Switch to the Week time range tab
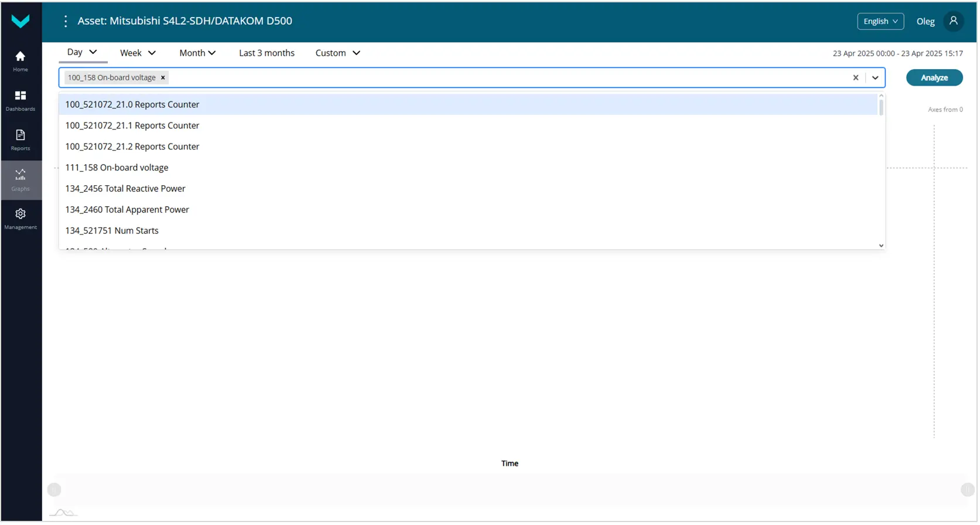The height and width of the screenshot is (525, 980). point(138,53)
